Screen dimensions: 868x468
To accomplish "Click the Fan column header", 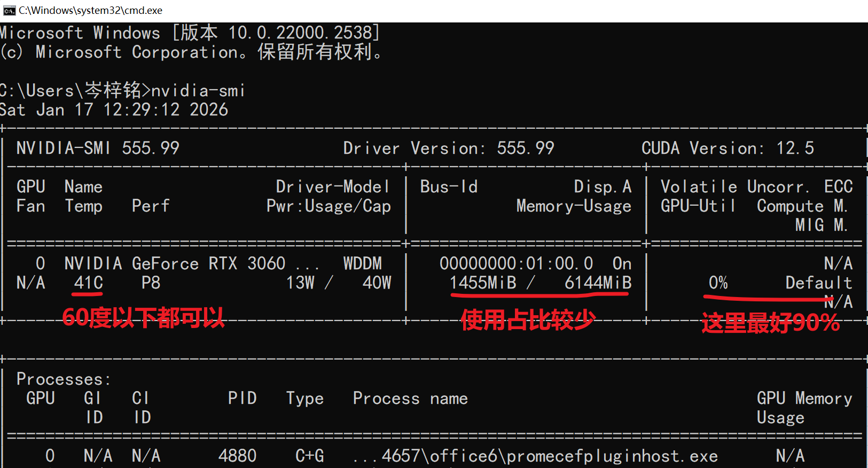I will 30,206.
